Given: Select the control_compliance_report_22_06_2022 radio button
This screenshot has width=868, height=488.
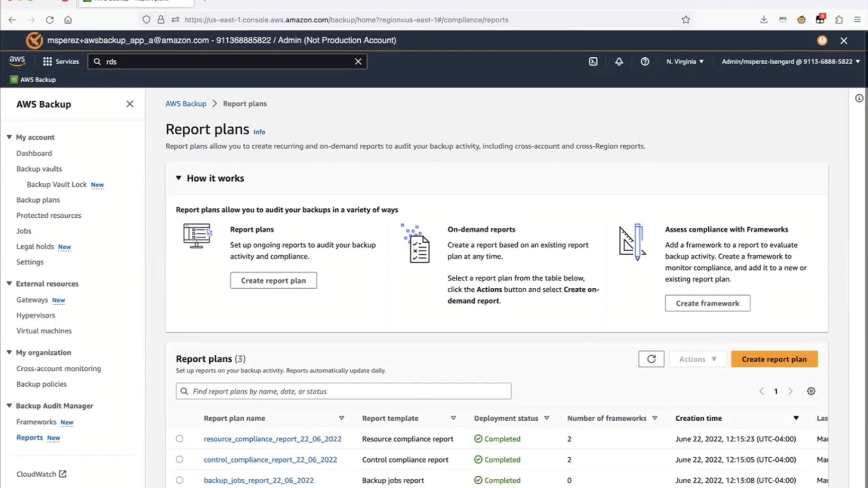Looking at the screenshot, I should [x=179, y=460].
